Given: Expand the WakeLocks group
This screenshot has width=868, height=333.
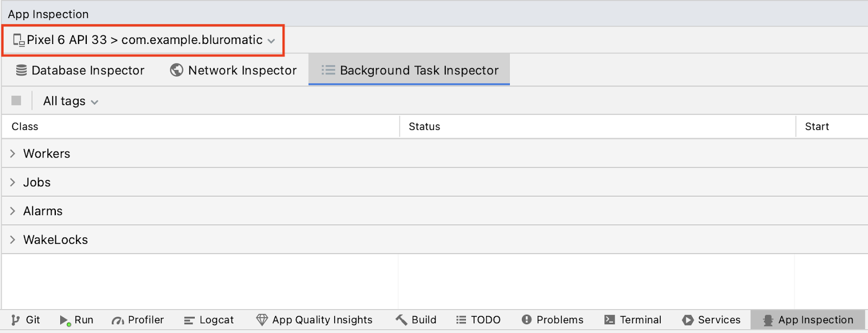Looking at the screenshot, I should tap(12, 240).
